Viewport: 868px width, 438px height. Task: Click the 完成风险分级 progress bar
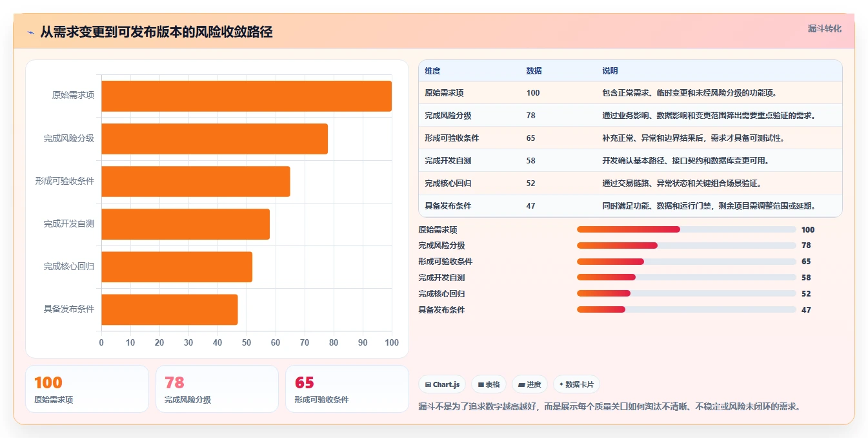coord(687,245)
